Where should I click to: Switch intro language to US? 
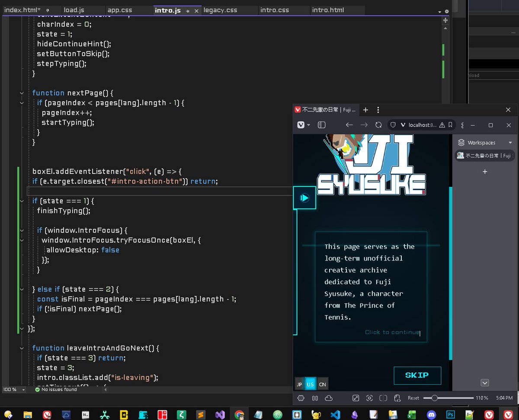(310, 384)
